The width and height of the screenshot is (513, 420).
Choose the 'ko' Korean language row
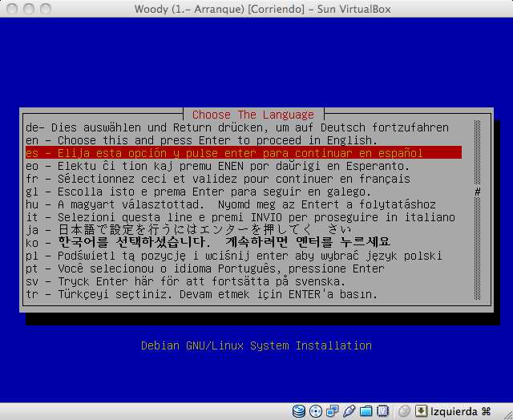pyautogui.click(x=244, y=242)
